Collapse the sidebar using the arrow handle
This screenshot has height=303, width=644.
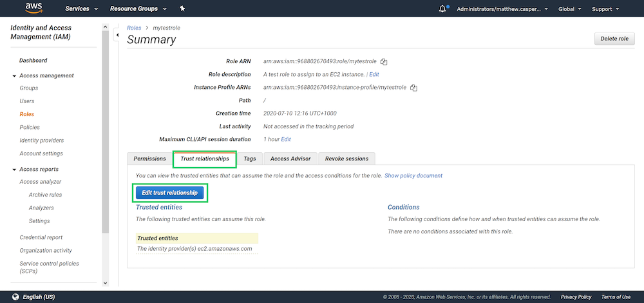tap(117, 35)
